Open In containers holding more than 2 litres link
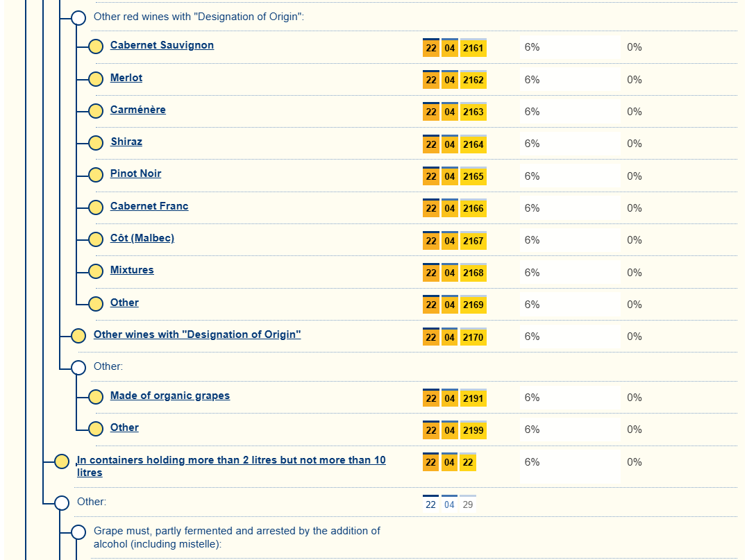Screen dimensions: 747x560 (230, 460)
